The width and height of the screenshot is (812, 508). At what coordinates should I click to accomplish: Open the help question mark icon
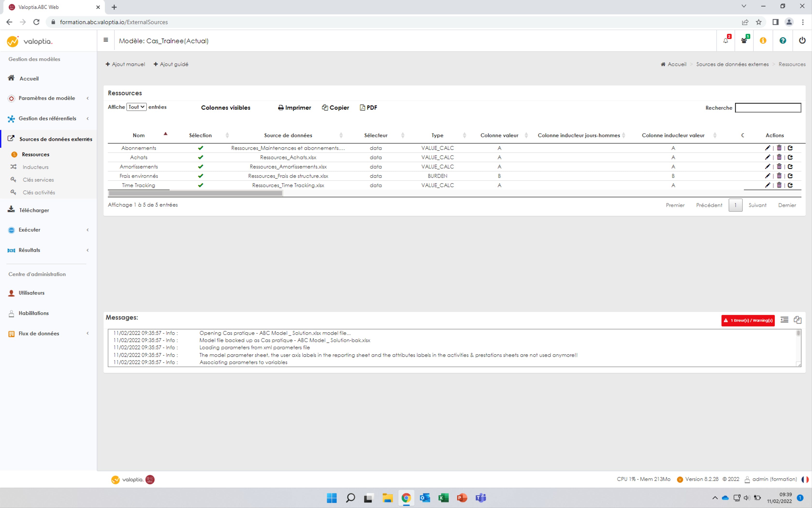pyautogui.click(x=783, y=41)
